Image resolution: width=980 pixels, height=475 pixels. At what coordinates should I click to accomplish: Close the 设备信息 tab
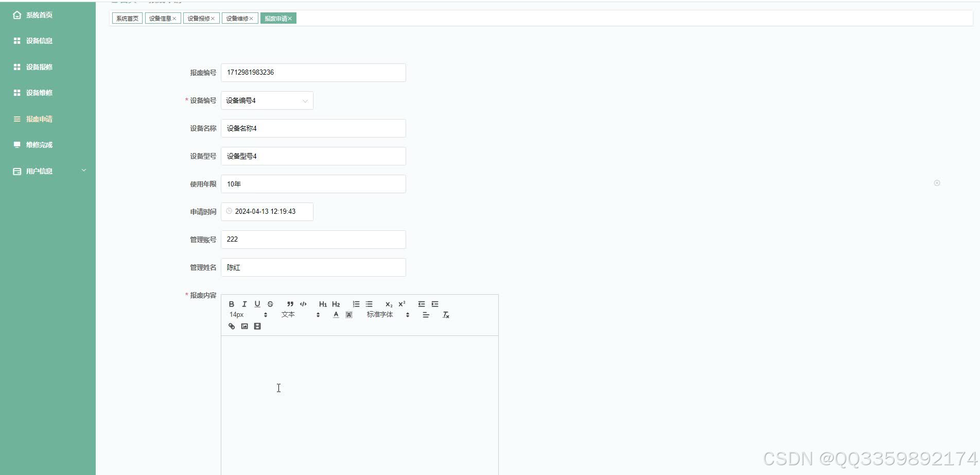pyautogui.click(x=174, y=19)
